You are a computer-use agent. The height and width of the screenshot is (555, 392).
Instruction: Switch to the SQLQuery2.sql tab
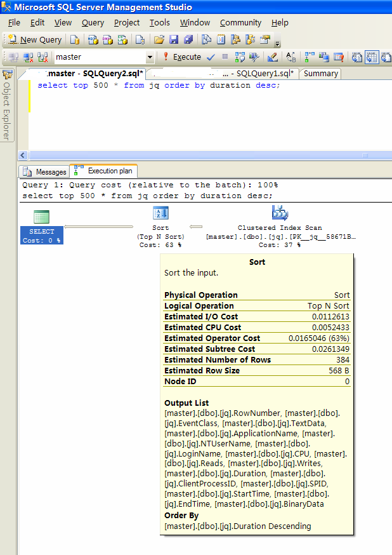pyautogui.click(x=85, y=74)
